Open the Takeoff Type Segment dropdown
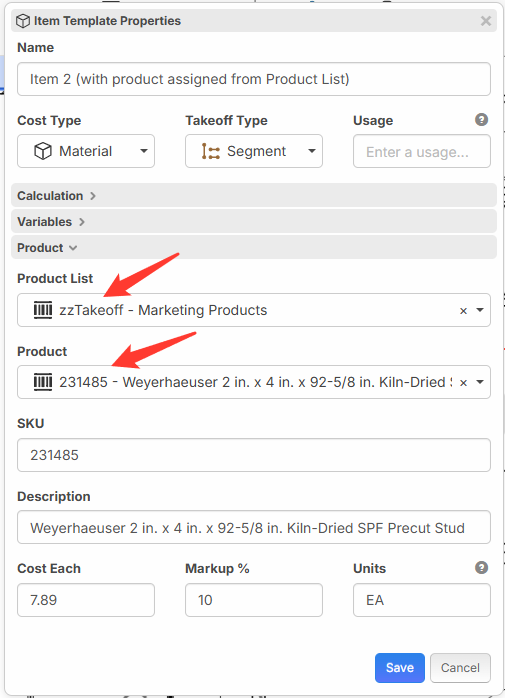Viewport: 505px width, 698px height. pos(254,151)
